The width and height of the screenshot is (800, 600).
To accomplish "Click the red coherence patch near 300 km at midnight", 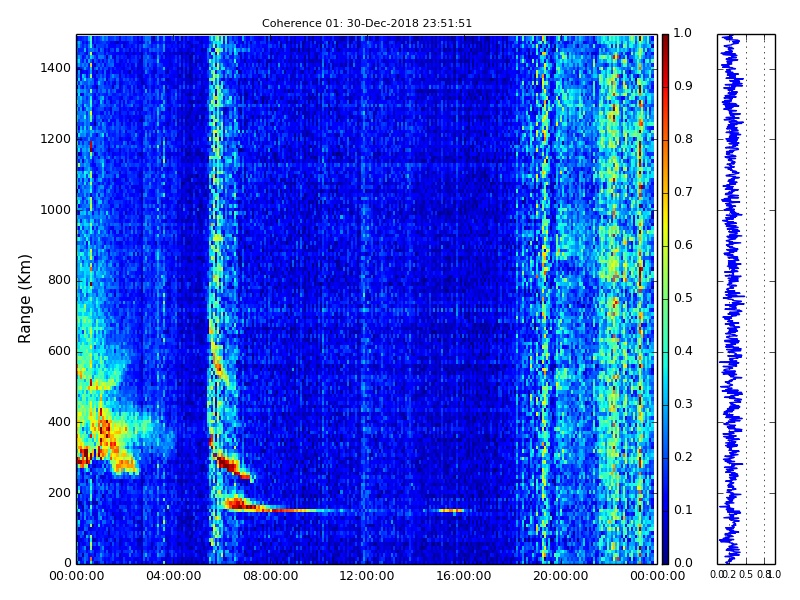I will click(83, 457).
